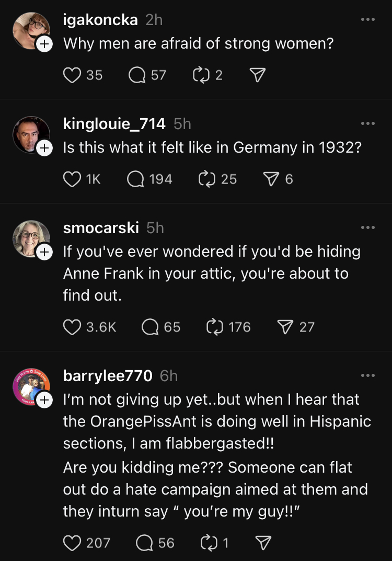
Task: Repost smocarski's Anne Frank post
Action: point(215,327)
